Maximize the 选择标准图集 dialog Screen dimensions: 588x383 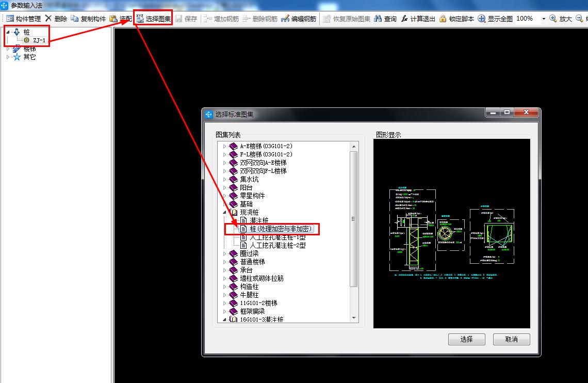point(507,112)
